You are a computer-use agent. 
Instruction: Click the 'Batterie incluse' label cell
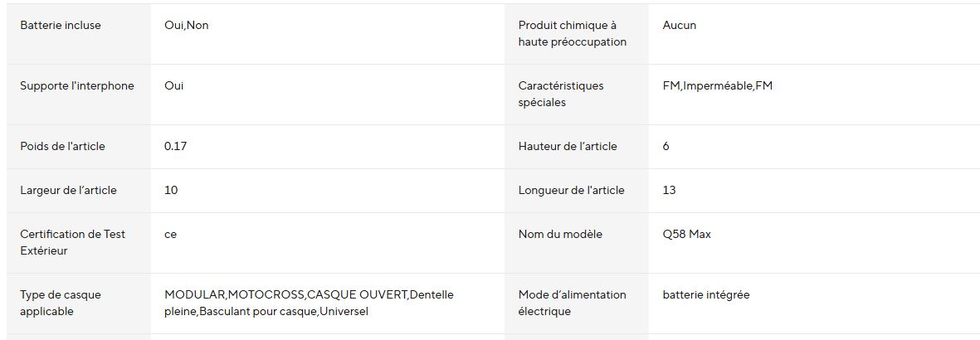coord(61,26)
